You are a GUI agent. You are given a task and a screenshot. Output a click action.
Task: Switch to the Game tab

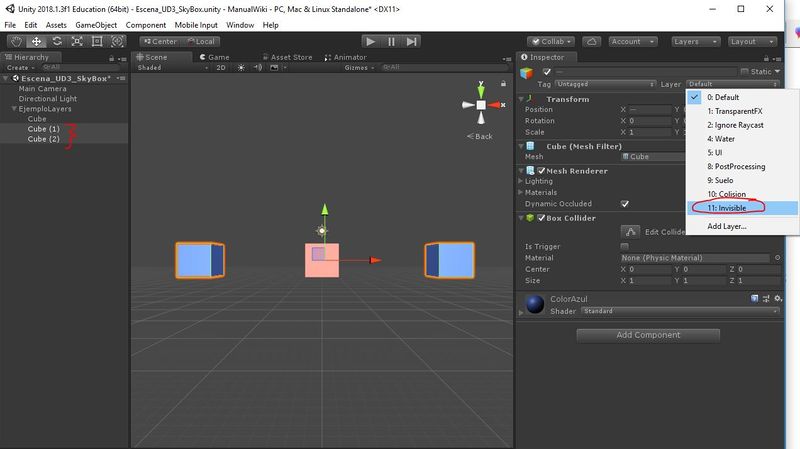pos(214,57)
